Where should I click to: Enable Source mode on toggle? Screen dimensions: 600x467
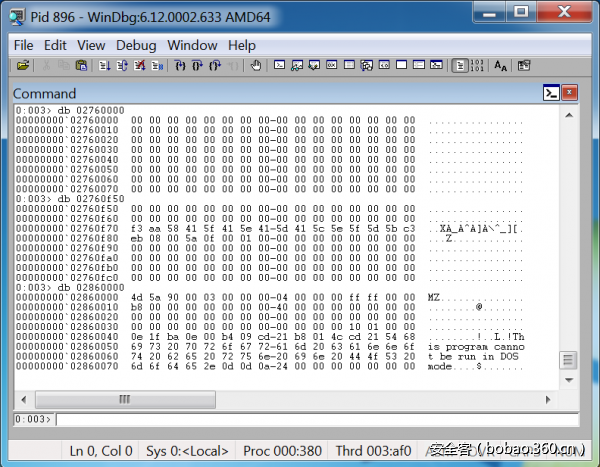click(459, 66)
